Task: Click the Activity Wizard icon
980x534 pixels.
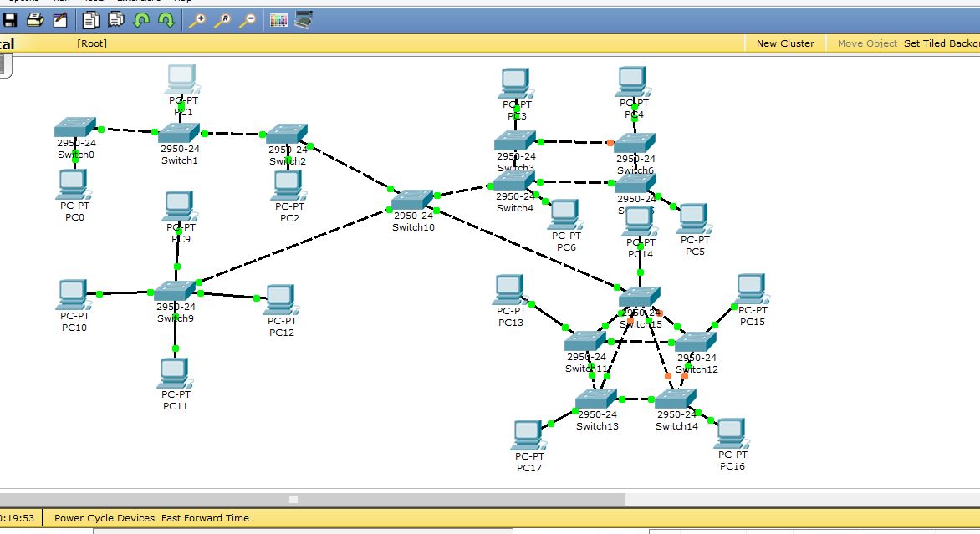Action: pyautogui.click(x=59, y=21)
